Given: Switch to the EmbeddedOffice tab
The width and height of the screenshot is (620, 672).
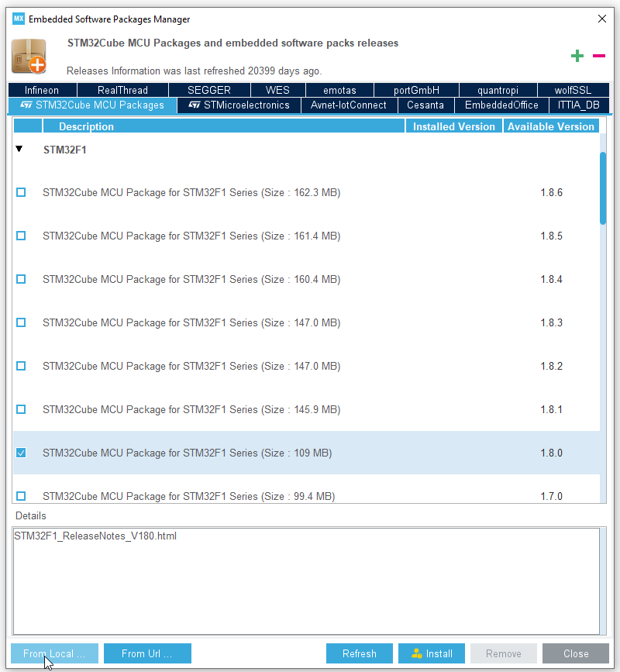Looking at the screenshot, I should (501, 105).
